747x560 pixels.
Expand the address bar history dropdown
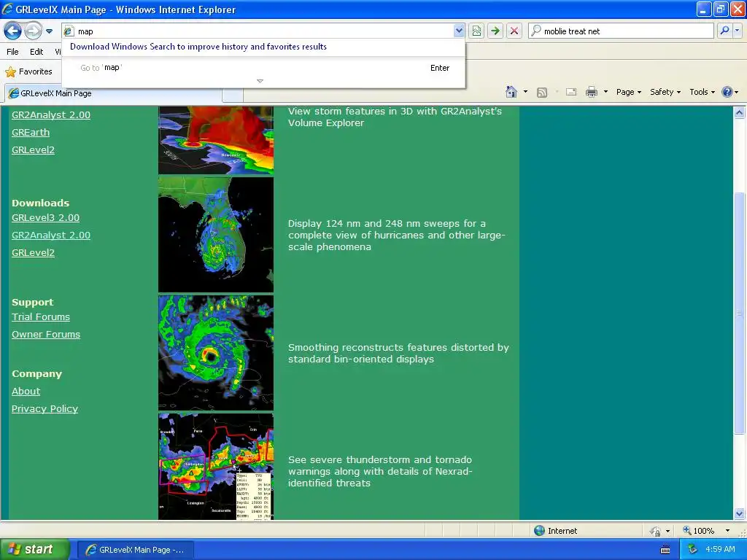point(458,31)
